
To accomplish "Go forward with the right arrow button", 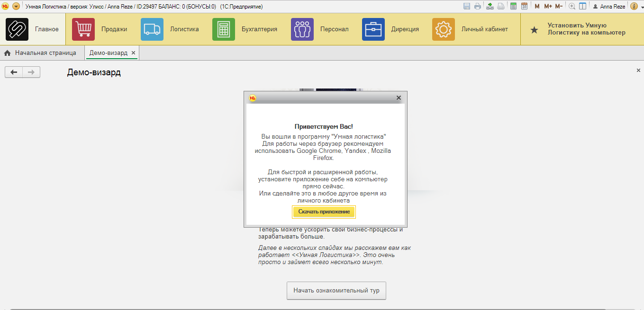I will point(31,72).
